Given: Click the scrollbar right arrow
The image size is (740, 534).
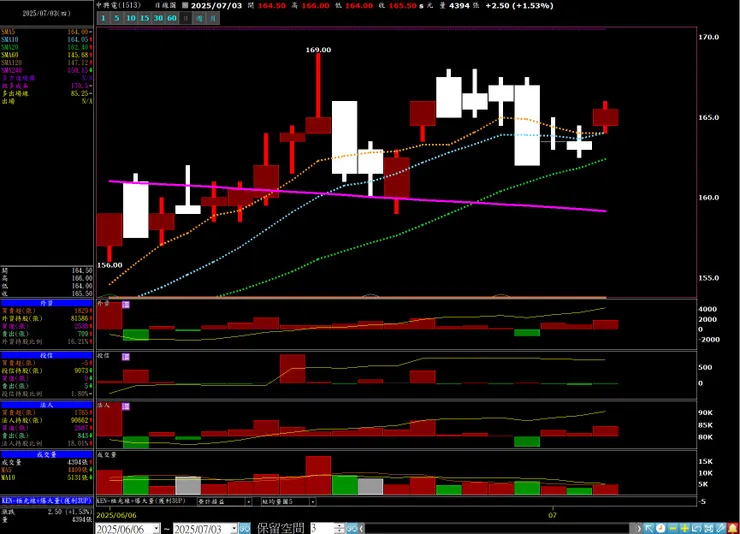Looking at the screenshot, I should coord(639,529).
